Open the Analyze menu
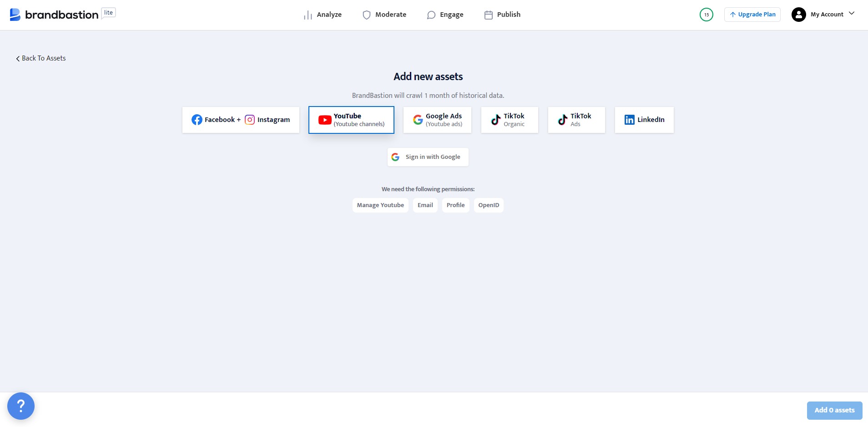Viewport: 868px width, 427px height. [x=323, y=15]
